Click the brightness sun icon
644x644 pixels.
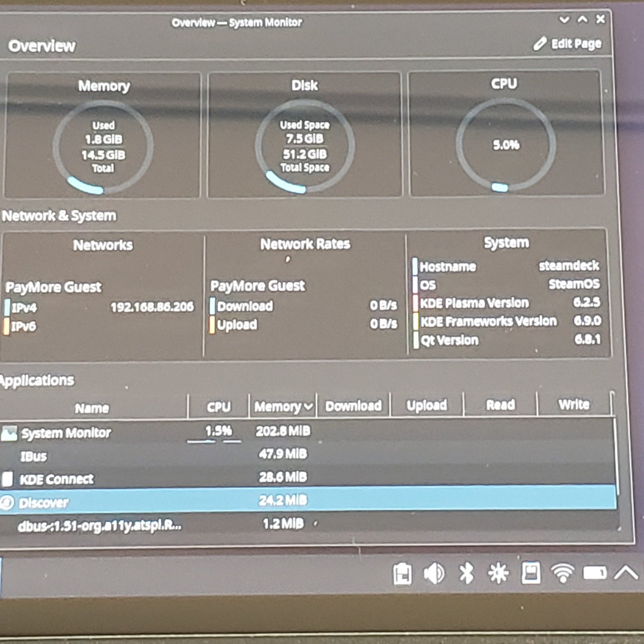click(x=498, y=573)
